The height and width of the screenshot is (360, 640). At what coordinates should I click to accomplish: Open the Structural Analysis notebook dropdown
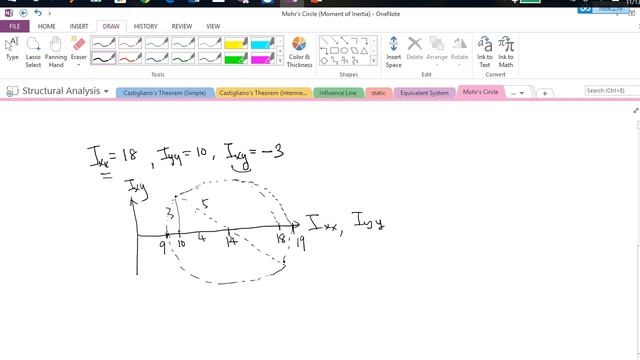click(106, 91)
